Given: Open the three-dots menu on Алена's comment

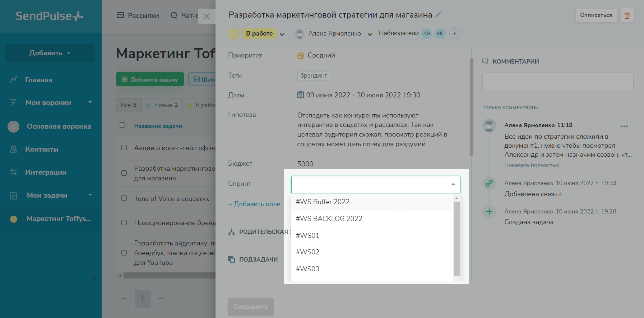Looking at the screenshot, I should pos(624,126).
